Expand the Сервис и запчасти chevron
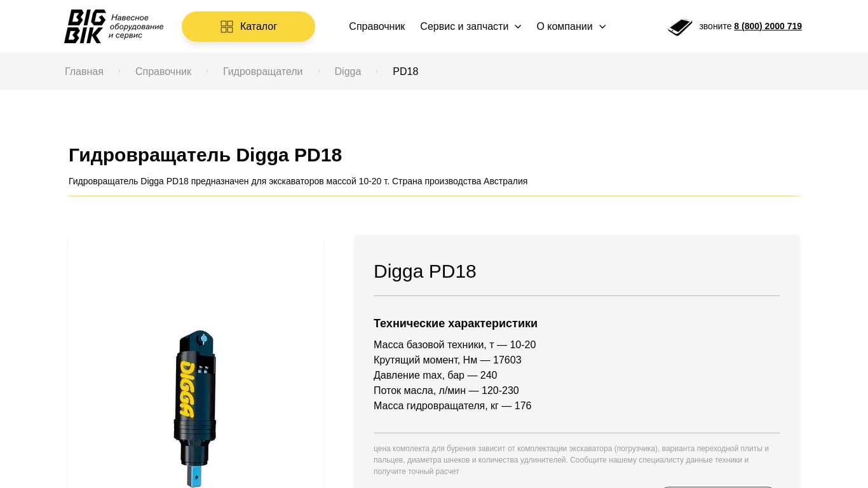The width and height of the screenshot is (868, 488). [518, 27]
